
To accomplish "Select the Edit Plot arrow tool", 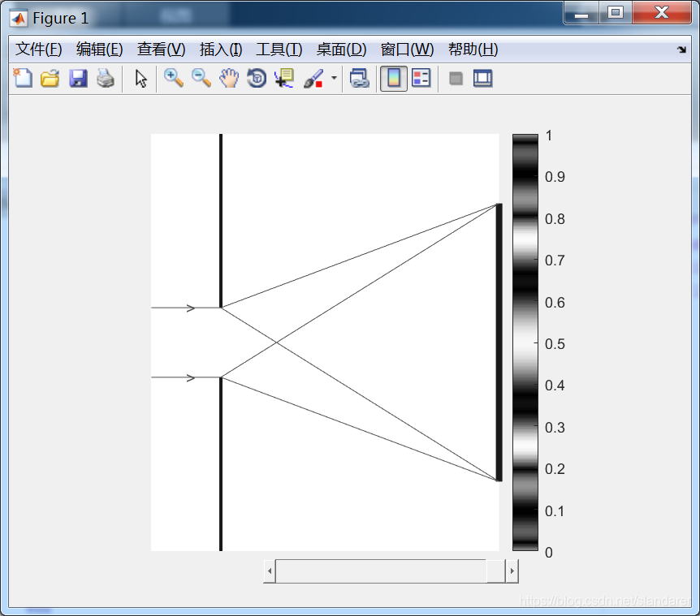I will pyautogui.click(x=141, y=79).
